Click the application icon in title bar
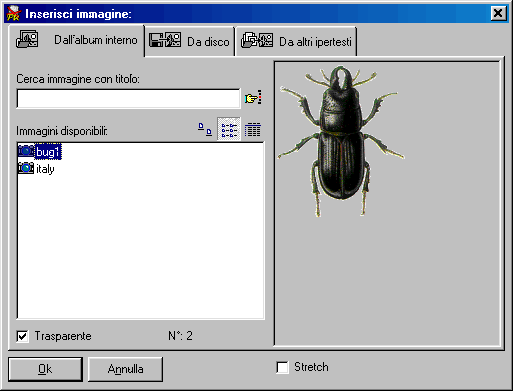 click(14, 14)
